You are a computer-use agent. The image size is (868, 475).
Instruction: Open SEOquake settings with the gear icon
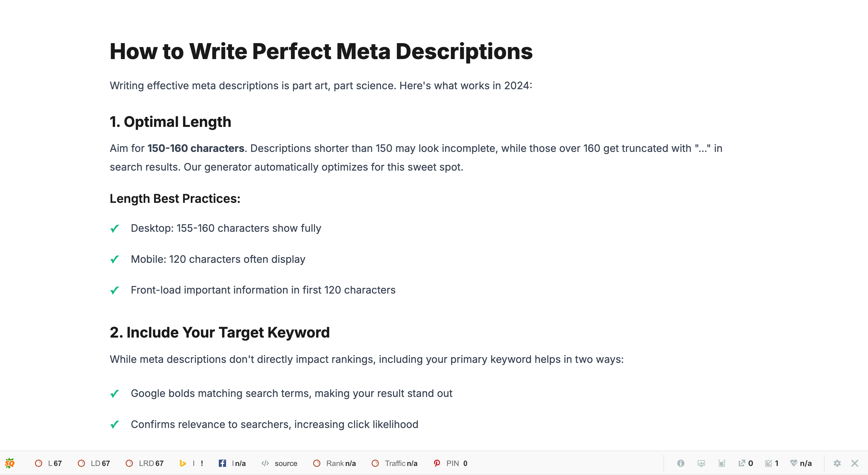click(838, 463)
